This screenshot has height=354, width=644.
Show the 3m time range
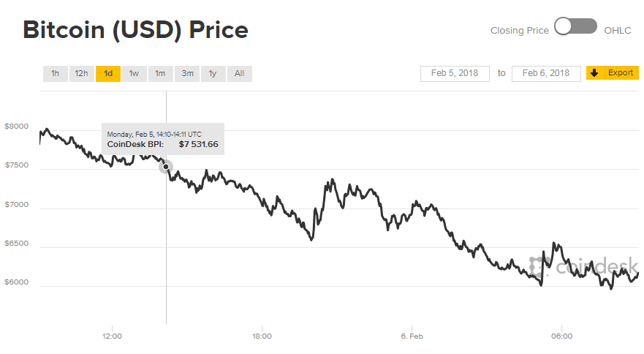click(x=187, y=73)
